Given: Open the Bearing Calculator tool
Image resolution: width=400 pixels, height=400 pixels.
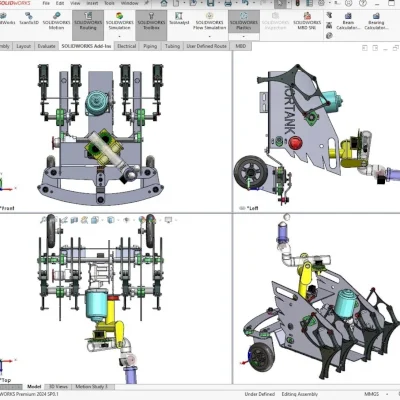Looking at the screenshot, I should (376, 21).
